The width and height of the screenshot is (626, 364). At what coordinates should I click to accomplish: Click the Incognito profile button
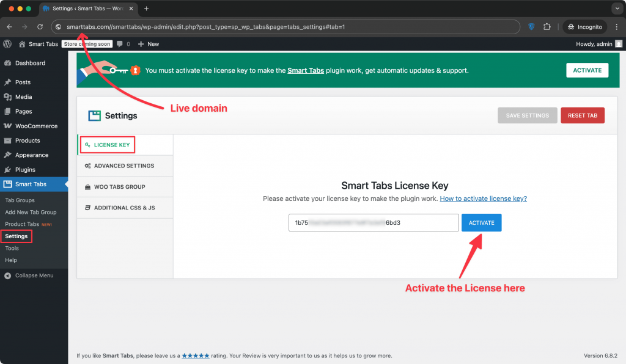point(585,27)
